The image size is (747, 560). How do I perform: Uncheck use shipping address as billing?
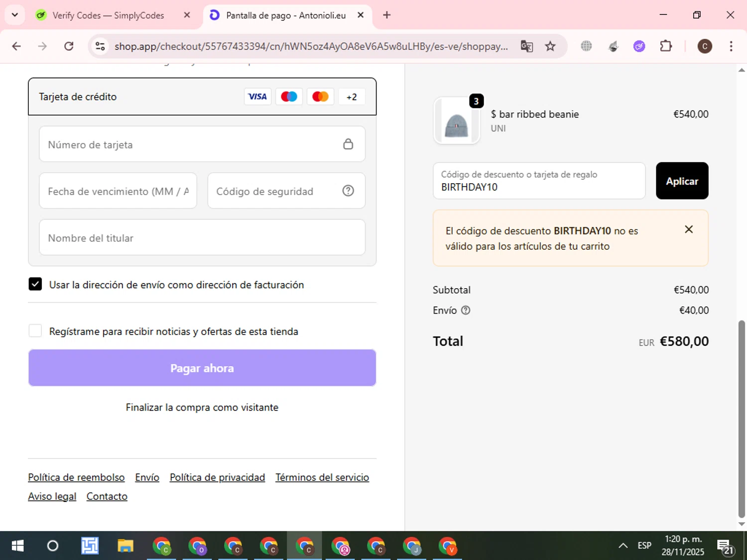point(35,284)
